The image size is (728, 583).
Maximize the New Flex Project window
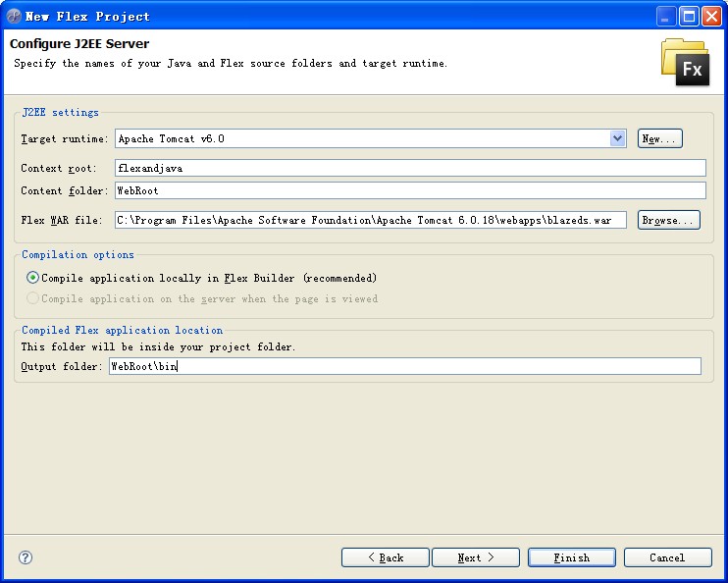(690, 17)
